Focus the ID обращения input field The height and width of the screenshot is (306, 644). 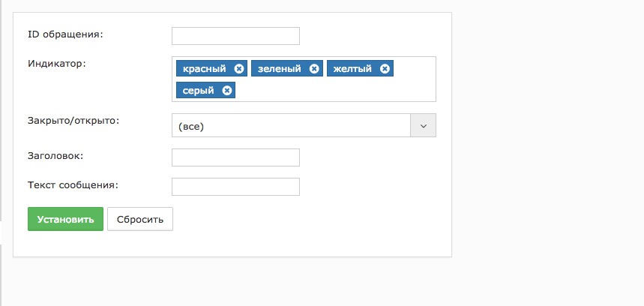235,36
